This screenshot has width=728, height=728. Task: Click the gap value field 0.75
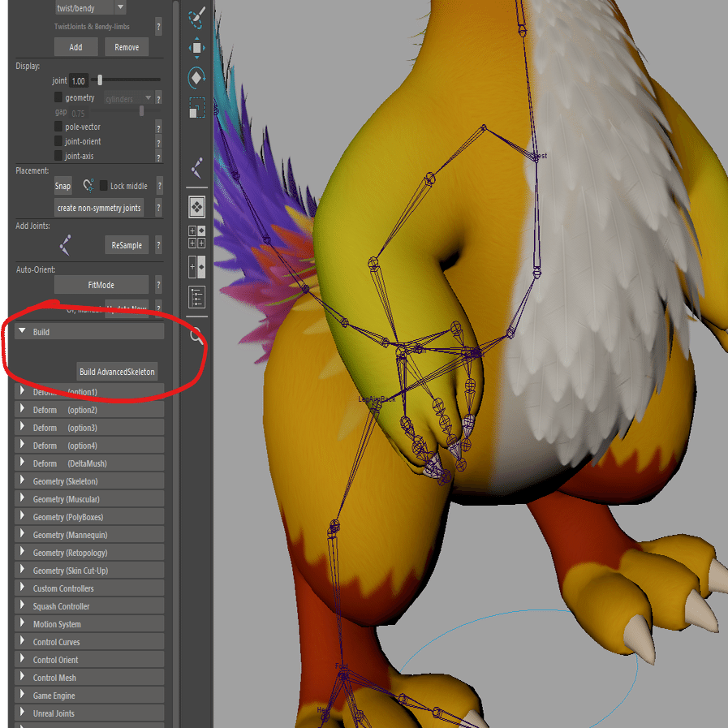pyautogui.click(x=79, y=113)
